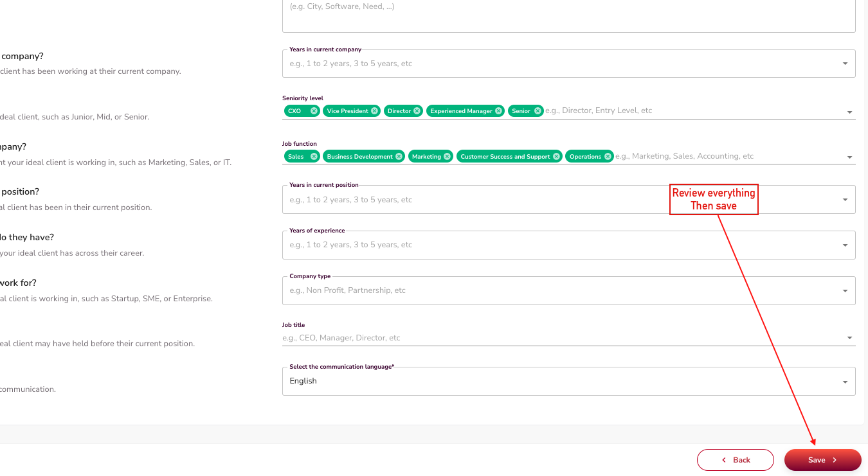Expand the Job function dropdown arrow
This screenshot has height=476, width=868.
coord(849,157)
